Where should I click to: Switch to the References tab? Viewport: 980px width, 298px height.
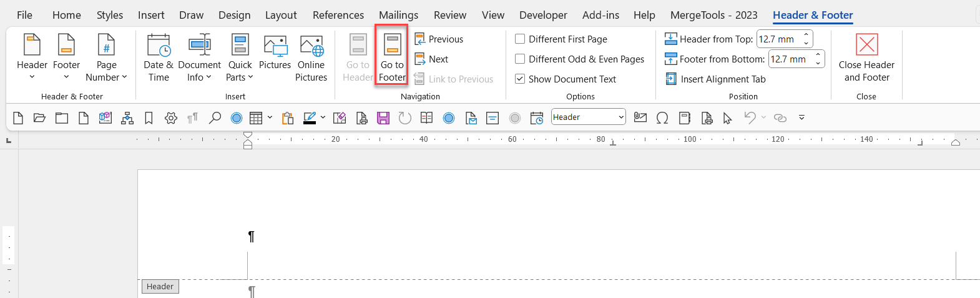click(338, 15)
